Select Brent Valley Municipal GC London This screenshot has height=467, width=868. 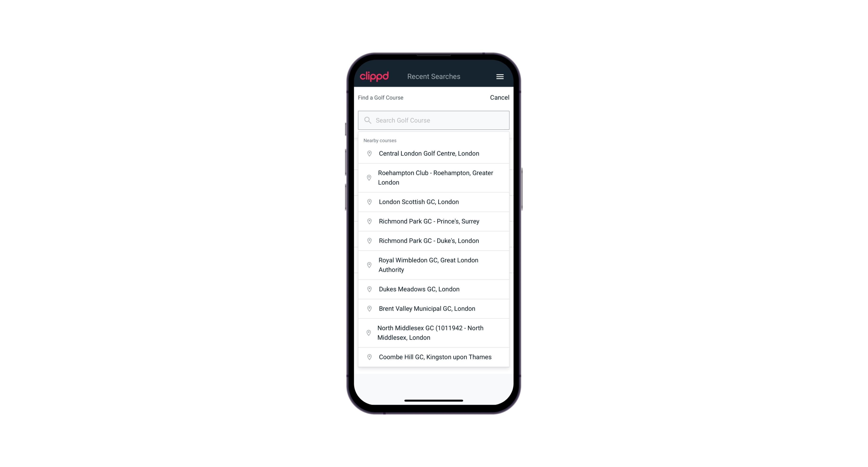(x=434, y=308)
